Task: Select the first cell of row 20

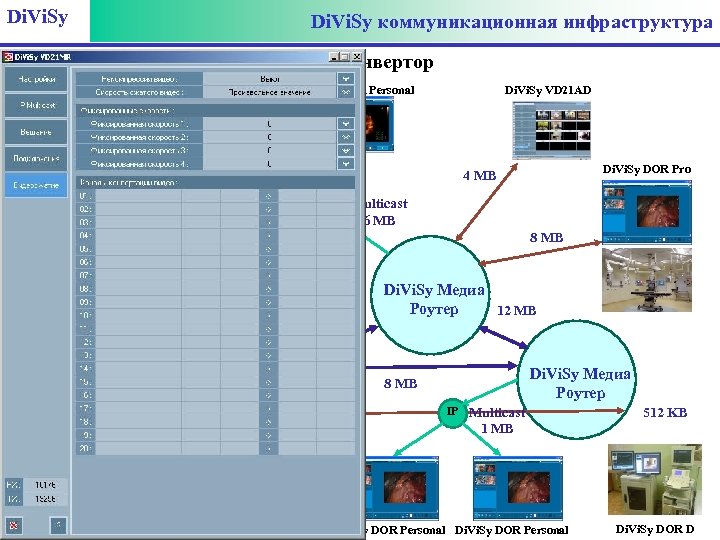Action: click(138, 448)
